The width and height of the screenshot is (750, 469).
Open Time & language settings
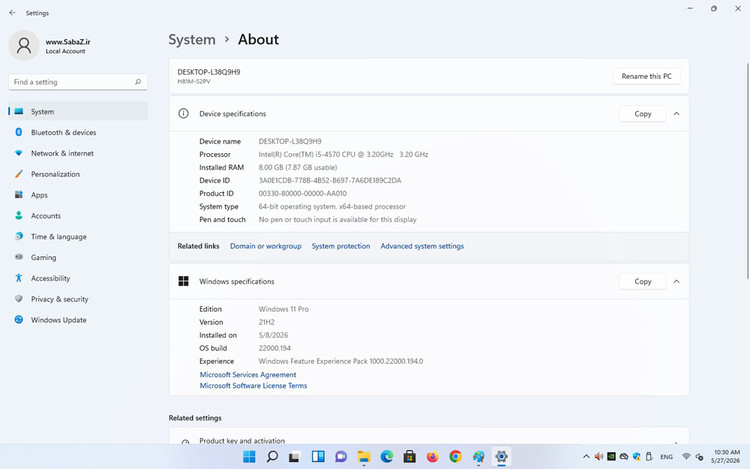coord(78,237)
